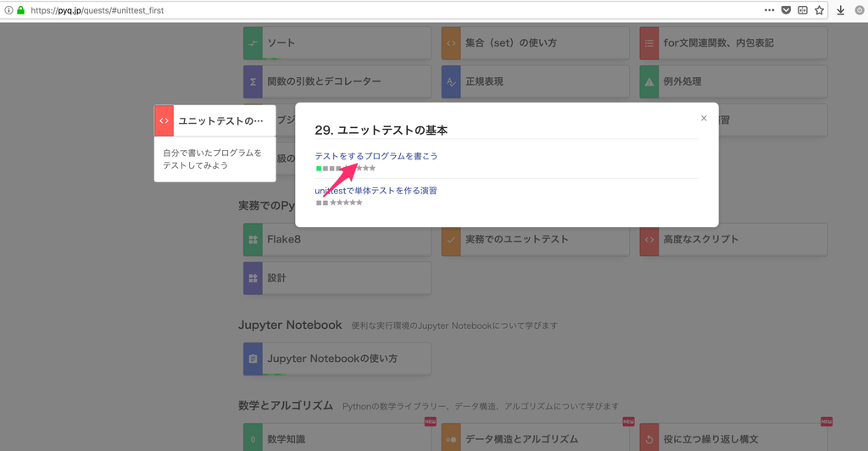Screen dimensions: 868x451
Task: Click the red code icon on 高度なスクリプト card
Action: [649, 240]
